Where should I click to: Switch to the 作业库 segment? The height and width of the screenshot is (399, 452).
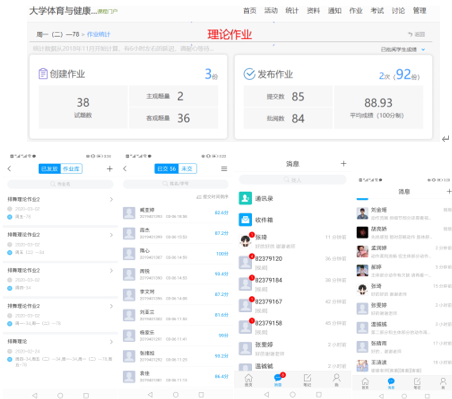click(x=71, y=169)
